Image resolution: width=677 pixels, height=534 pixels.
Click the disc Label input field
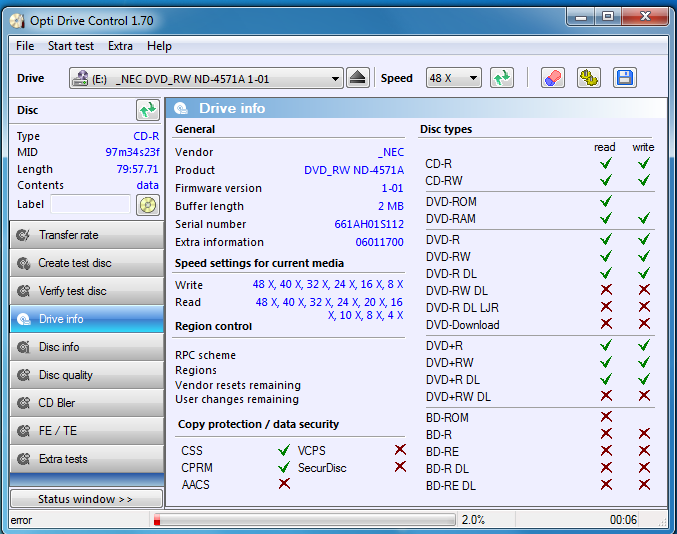click(x=90, y=204)
